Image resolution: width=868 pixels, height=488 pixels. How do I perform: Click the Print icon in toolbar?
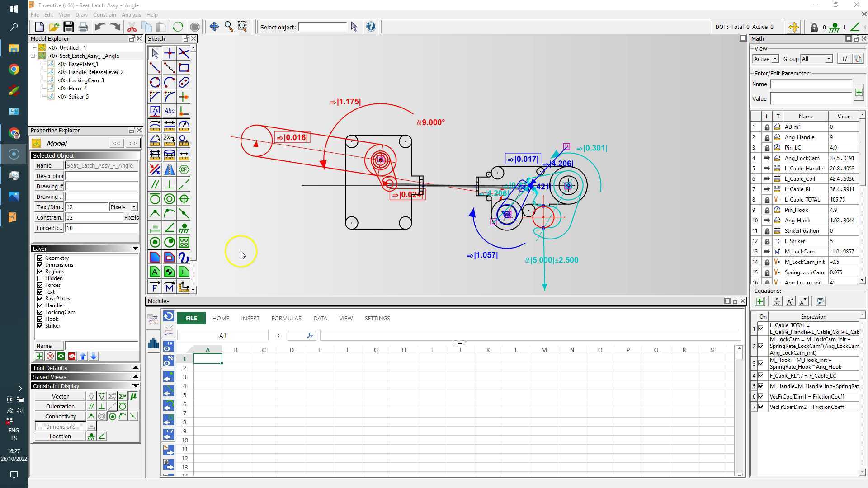click(83, 27)
